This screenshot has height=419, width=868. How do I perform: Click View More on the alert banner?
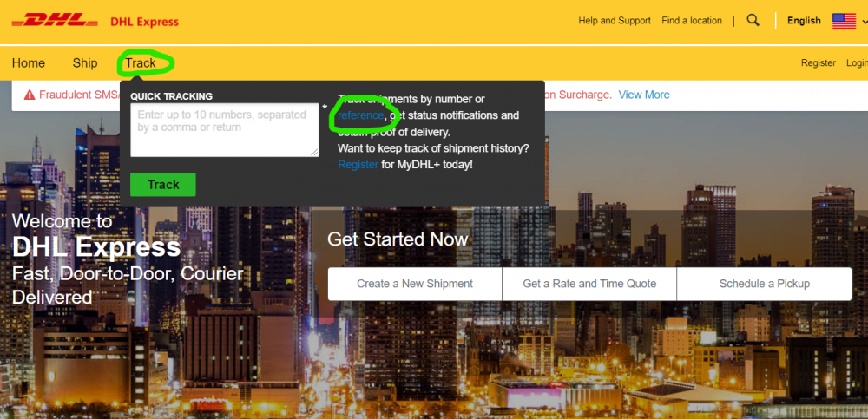(644, 95)
